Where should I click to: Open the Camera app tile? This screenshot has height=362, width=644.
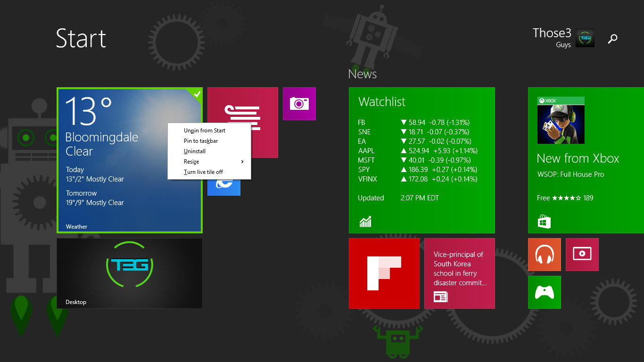[299, 104]
